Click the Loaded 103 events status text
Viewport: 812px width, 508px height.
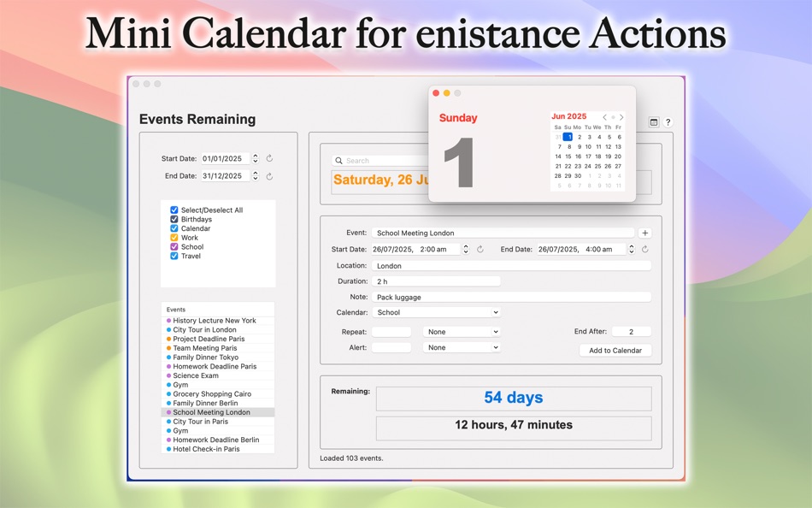(x=351, y=458)
